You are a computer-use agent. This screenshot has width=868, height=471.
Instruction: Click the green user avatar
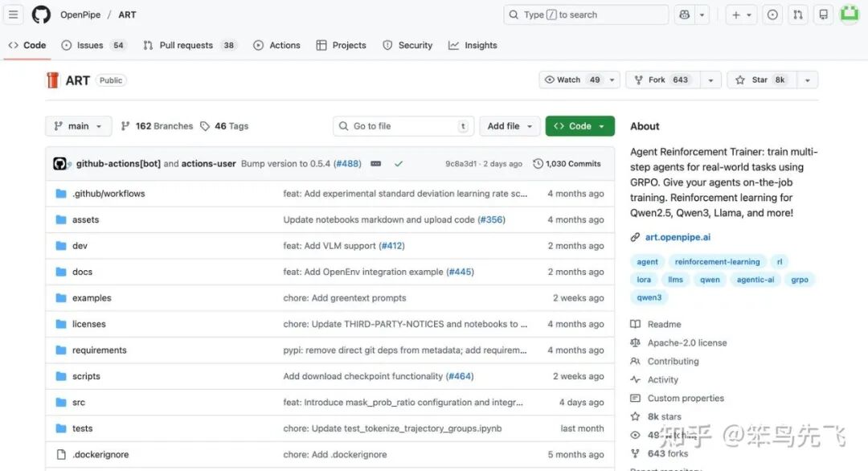tap(850, 14)
